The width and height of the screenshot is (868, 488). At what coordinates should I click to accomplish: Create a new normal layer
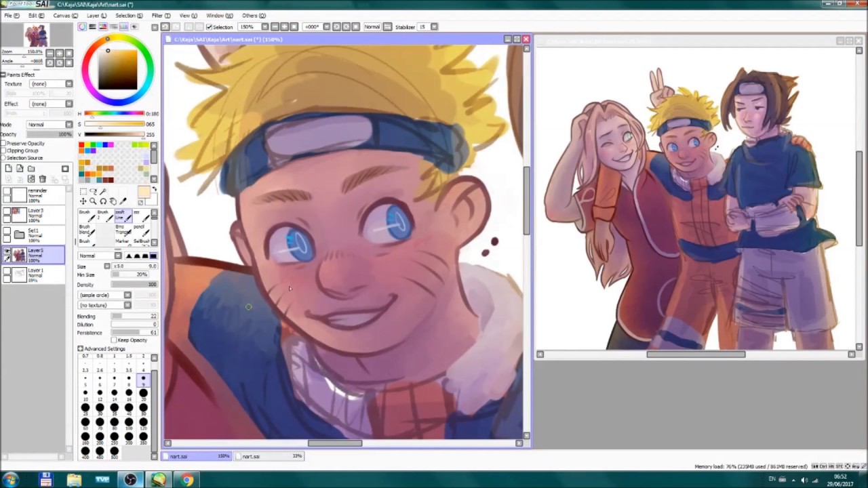click(9, 168)
